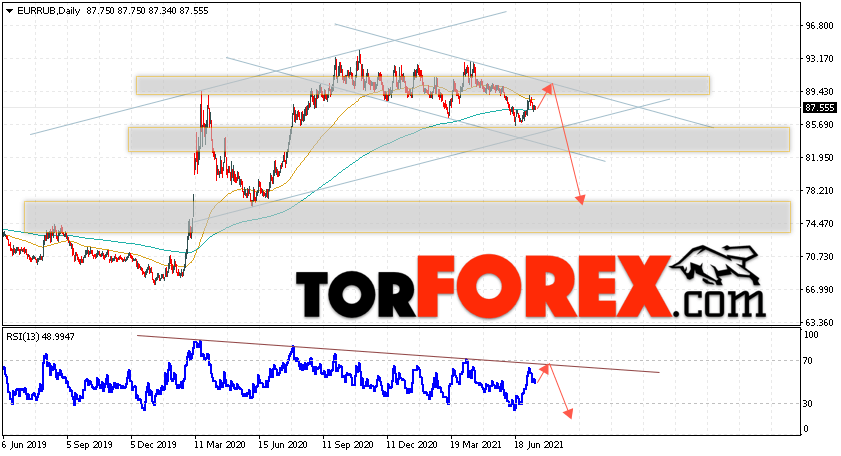Viewport: 841px width, 456px height.
Task: Click the 6 Jun 2019 date label
Action: click(x=25, y=445)
